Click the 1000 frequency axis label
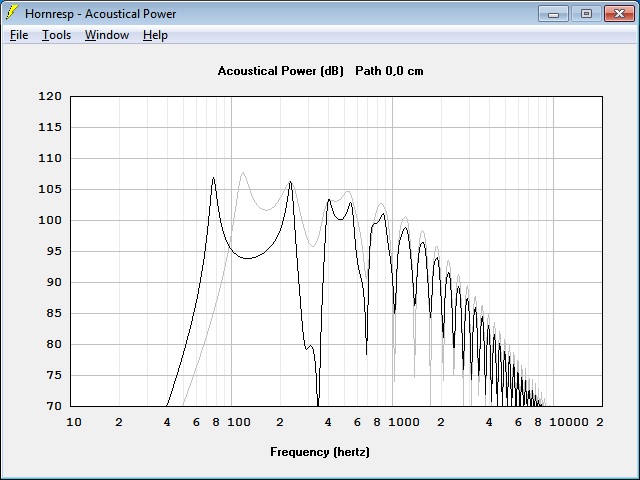The width and height of the screenshot is (640, 480). pyautogui.click(x=404, y=422)
